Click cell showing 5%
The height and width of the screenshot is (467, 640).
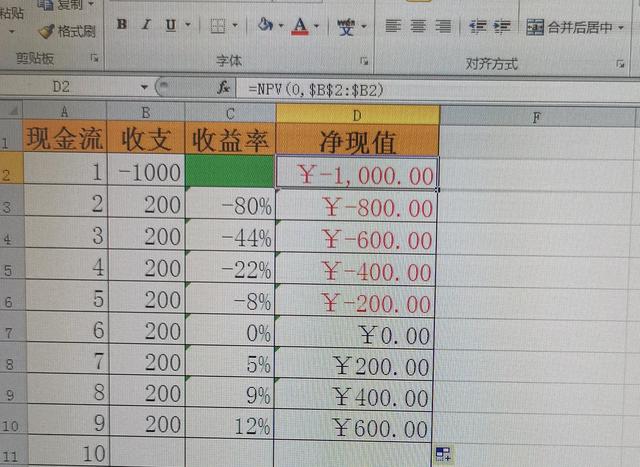tap(230, 362)
